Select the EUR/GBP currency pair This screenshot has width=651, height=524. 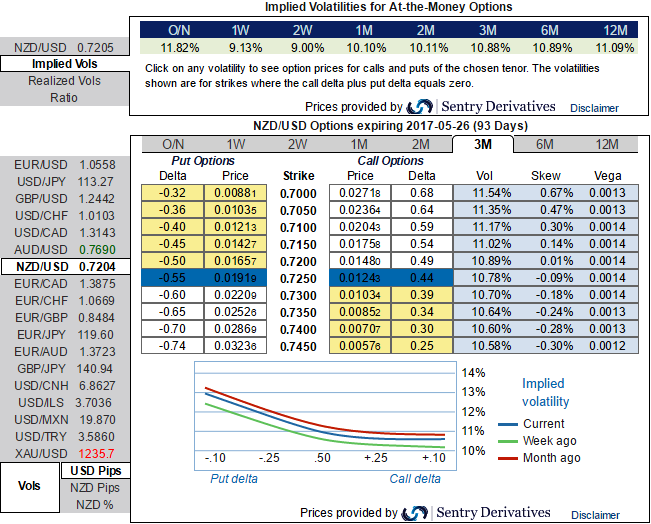click(65, 318)
